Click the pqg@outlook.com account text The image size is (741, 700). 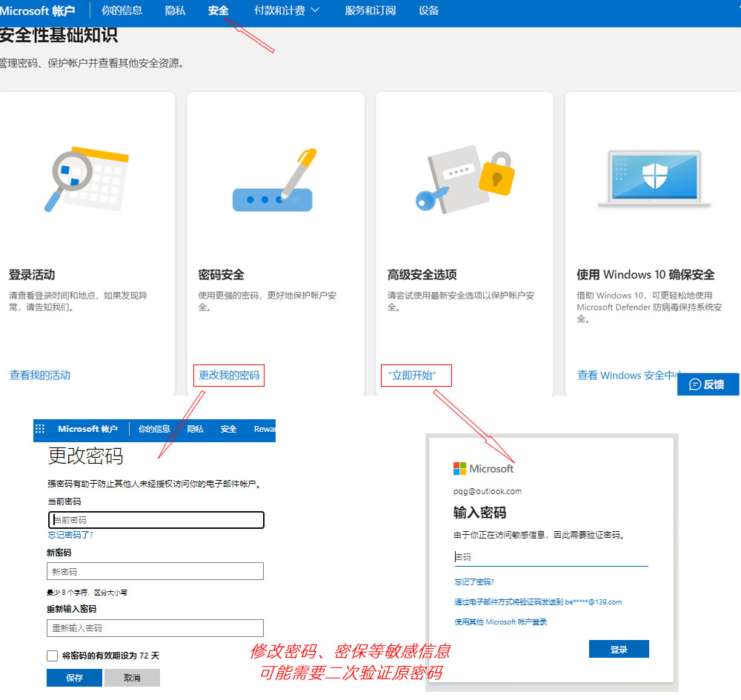(488, 491)
